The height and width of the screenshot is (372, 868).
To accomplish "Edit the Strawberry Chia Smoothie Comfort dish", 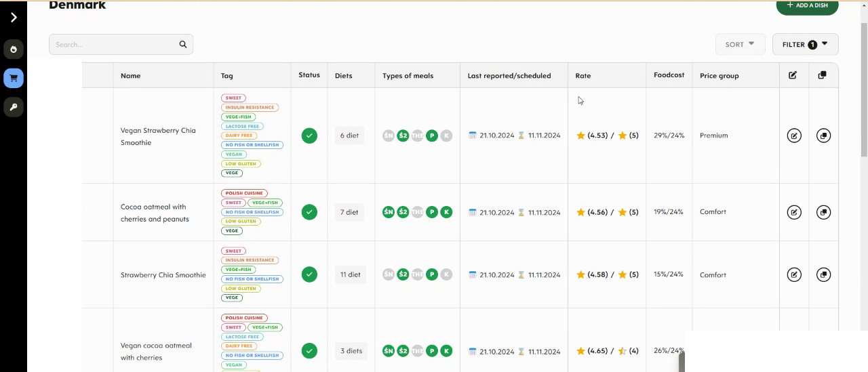I will click(794, 274).
